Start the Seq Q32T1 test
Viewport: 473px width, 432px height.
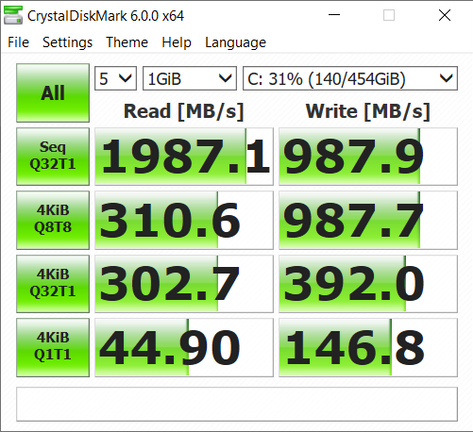click(x=53, y=156)
